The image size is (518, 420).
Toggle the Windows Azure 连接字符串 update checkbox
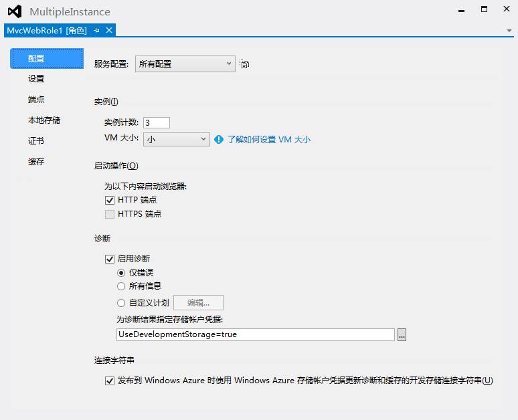(110, 381)
